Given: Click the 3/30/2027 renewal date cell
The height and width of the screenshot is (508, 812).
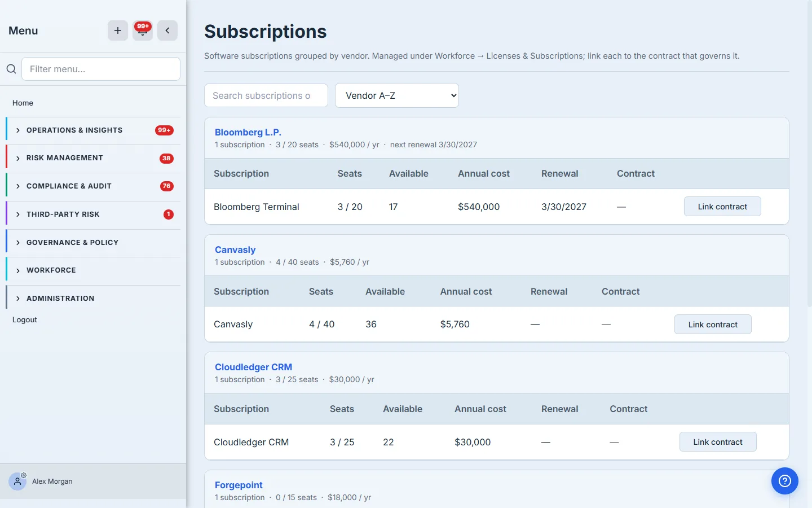Looking at the screenshot, I should click(x=564, y=207).
